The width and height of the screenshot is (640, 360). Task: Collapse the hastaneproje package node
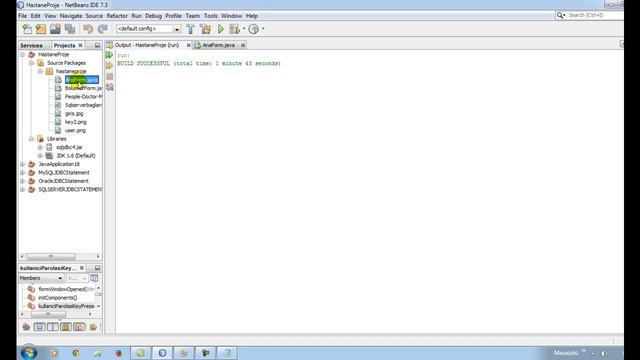tap(40, 71)
